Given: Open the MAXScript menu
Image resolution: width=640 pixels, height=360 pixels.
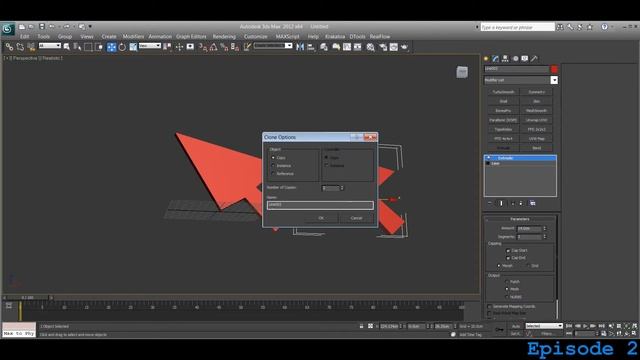Looking at the screenshot, I should (x=288, y=37).
